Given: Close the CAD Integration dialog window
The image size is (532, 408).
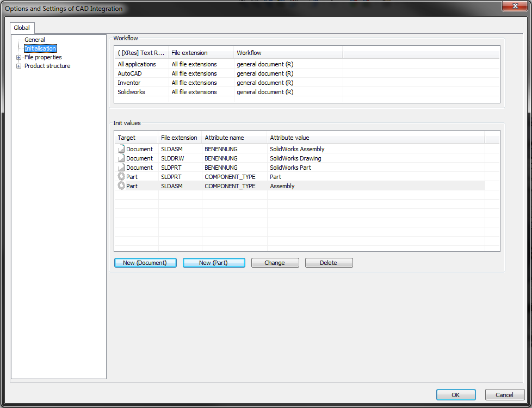Looking at the screenshot, I should (x=515, y=6).
